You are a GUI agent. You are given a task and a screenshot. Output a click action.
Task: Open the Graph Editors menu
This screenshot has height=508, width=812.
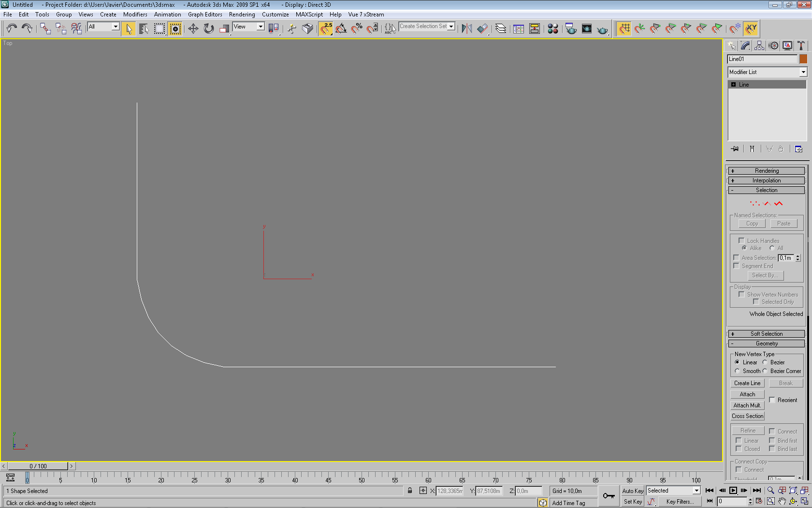click(x=205, y=15)
